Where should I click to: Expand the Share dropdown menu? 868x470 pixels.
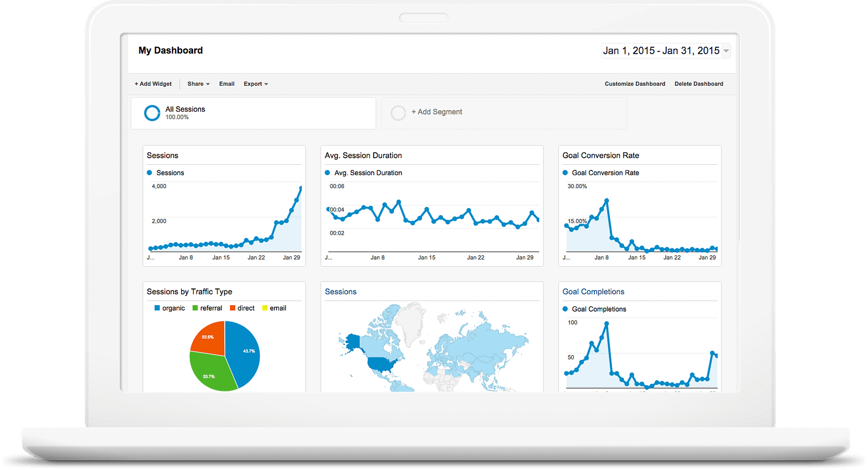pyautogui.click(x=199, y=84)
